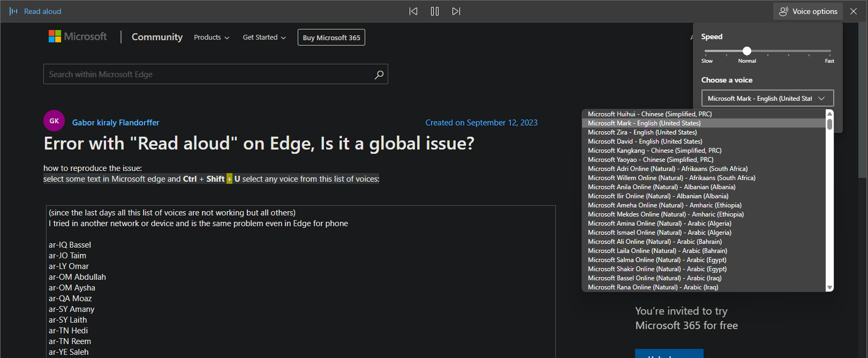Close the Read aloud toolbar

(854, 11)
